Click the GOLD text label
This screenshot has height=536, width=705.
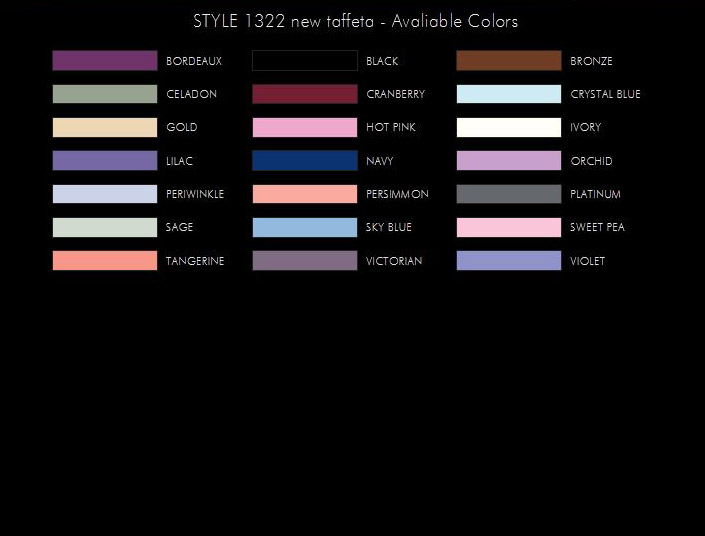(182, 127)
